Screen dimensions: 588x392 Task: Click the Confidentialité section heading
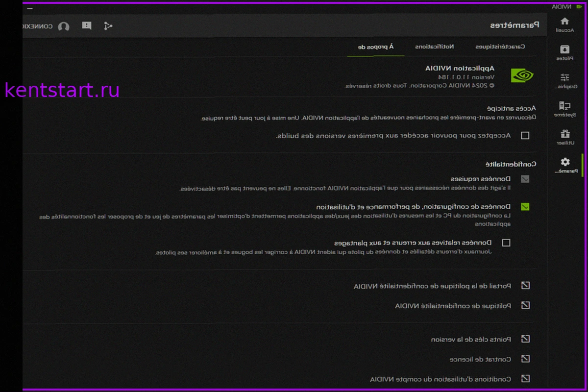pyautogui.click(x=511, y=164)
